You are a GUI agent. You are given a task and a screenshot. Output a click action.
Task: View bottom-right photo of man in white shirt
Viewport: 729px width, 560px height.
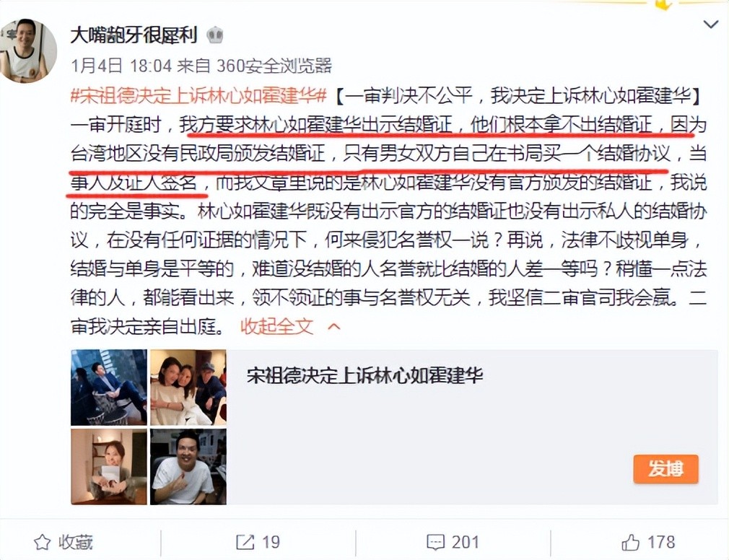pyautogui.click(x=188, y=467)
